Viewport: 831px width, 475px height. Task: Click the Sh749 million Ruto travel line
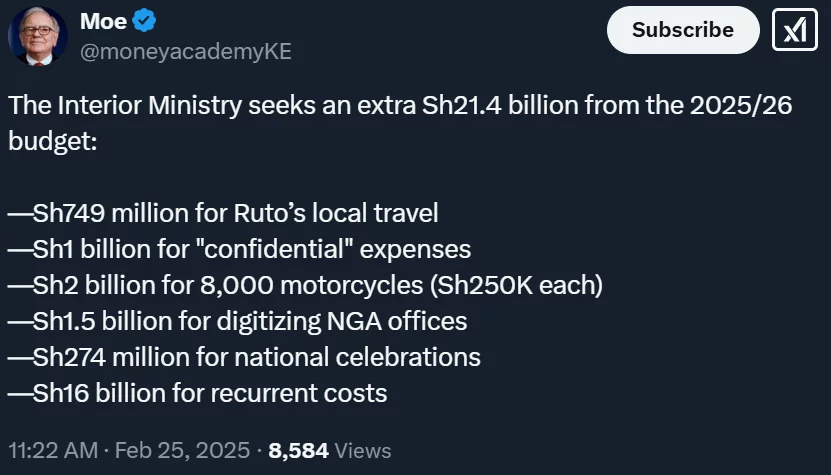click(223, 213)
